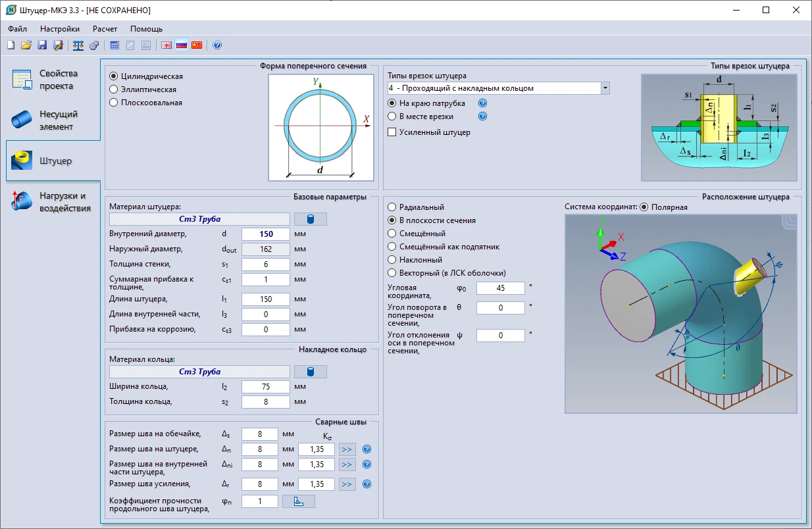The width and height of the screenshot is (812, 529).
Task: Switch language using the British flag icon
Action: click(166, 45)
